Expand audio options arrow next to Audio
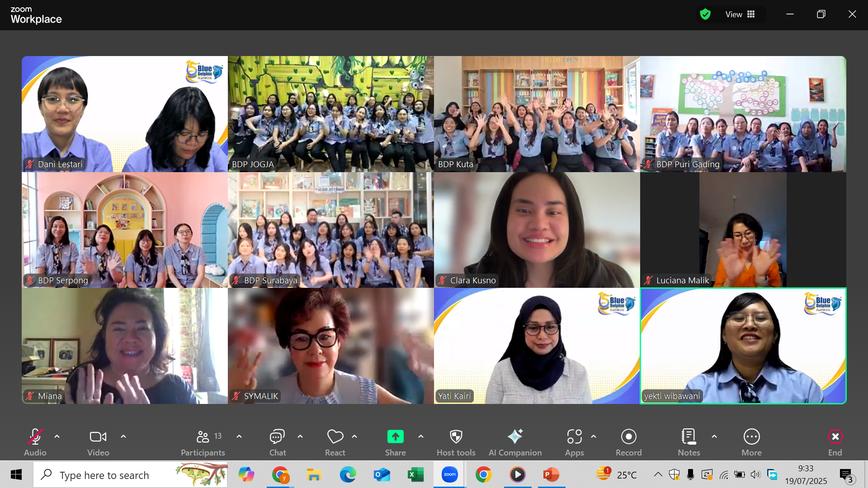 pos(57,436)
